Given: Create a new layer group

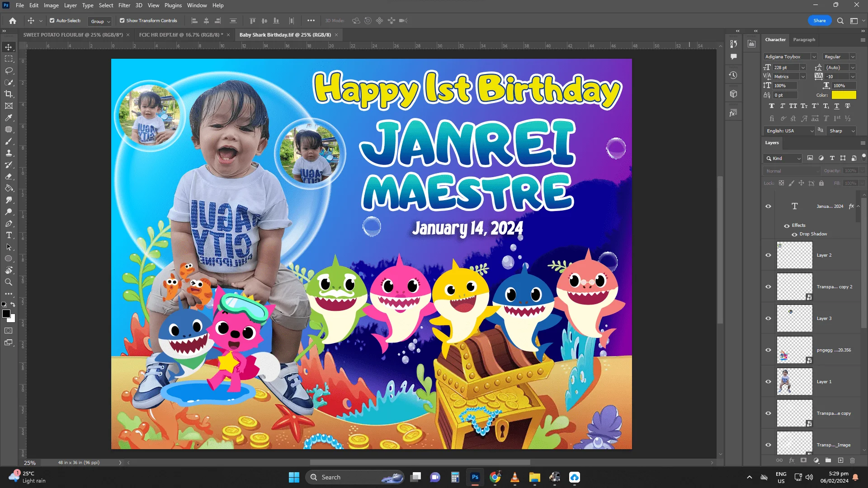Looking at the screenshot, I should (828, 460).
